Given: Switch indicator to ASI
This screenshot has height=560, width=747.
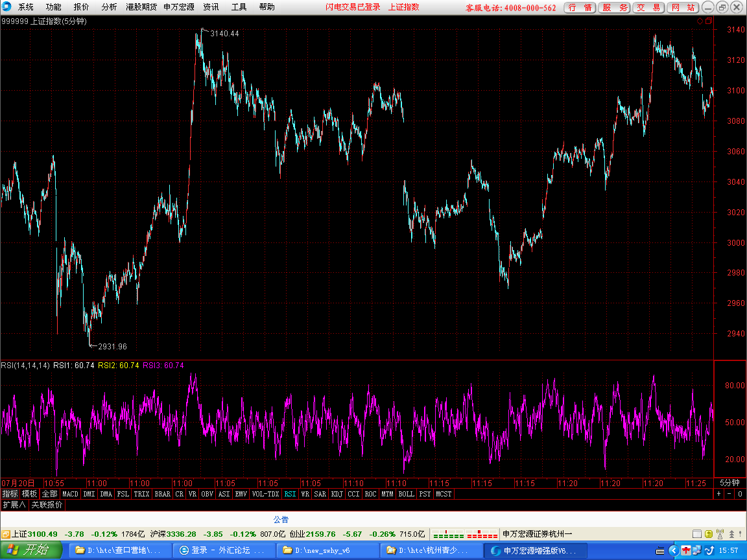Looking at the screenshot, I should tap(224, 494).
